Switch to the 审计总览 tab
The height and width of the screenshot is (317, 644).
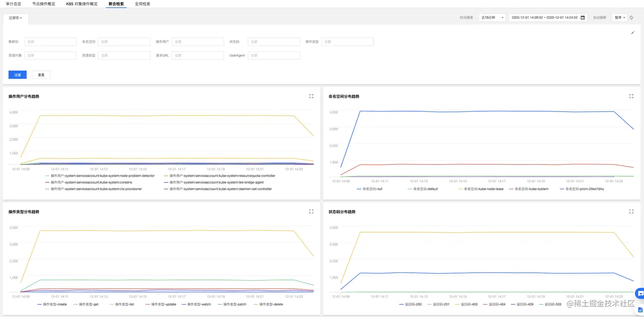[14, 4]
